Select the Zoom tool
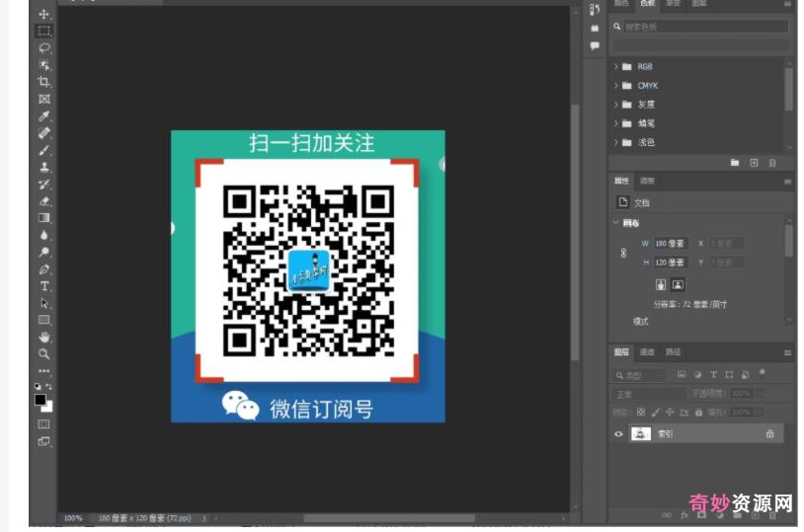The width and height of the screenshot is (804, 532). pos(44,353)
